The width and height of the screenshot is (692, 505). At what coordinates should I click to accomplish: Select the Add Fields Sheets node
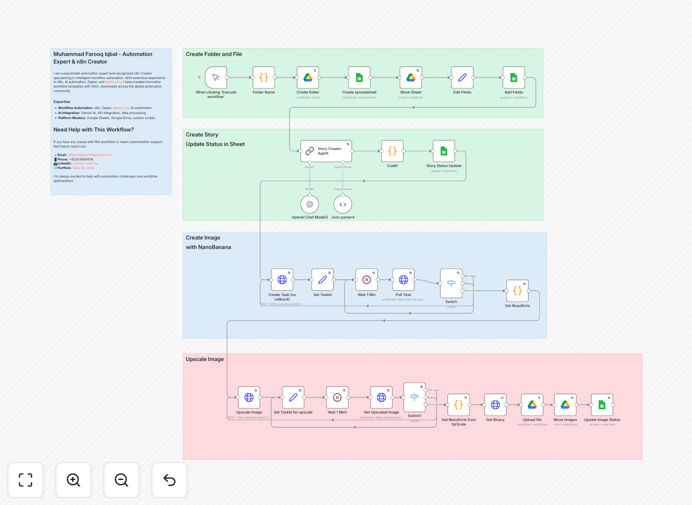click(x=514, y=78)
